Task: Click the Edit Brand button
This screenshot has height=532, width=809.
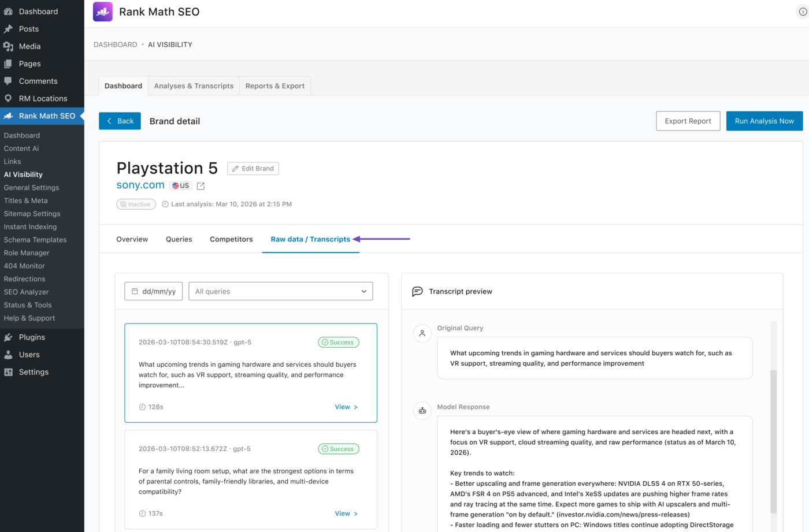Action: (253, 169)
